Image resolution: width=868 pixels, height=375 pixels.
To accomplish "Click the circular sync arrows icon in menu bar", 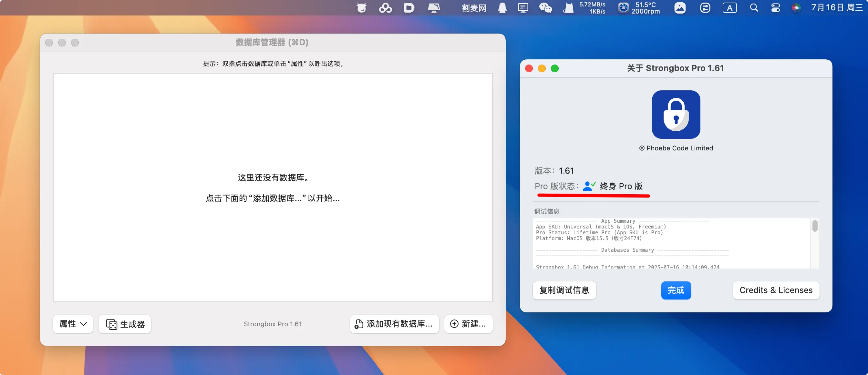I will [x=705, y=8].
